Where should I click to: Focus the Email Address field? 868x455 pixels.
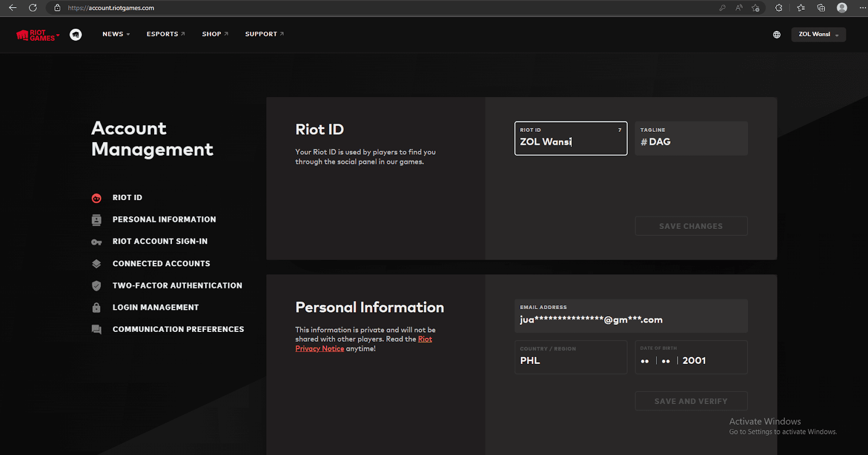click(x=630, y=319)
